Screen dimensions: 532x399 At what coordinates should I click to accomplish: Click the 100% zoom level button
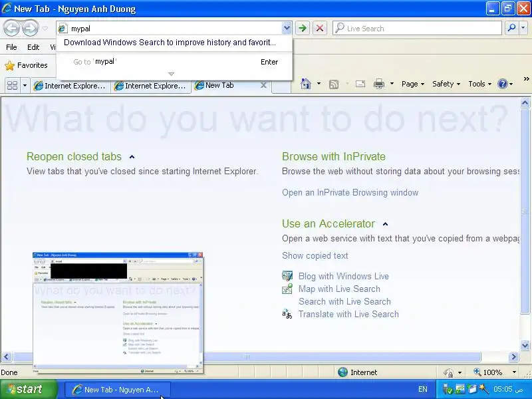tap(488, 372)
